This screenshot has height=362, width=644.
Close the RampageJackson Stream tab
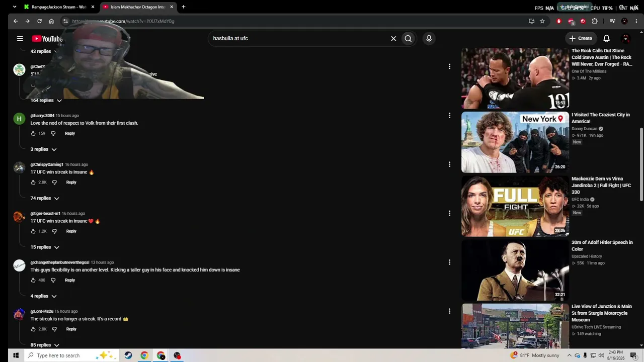click(x=93, y=7)
